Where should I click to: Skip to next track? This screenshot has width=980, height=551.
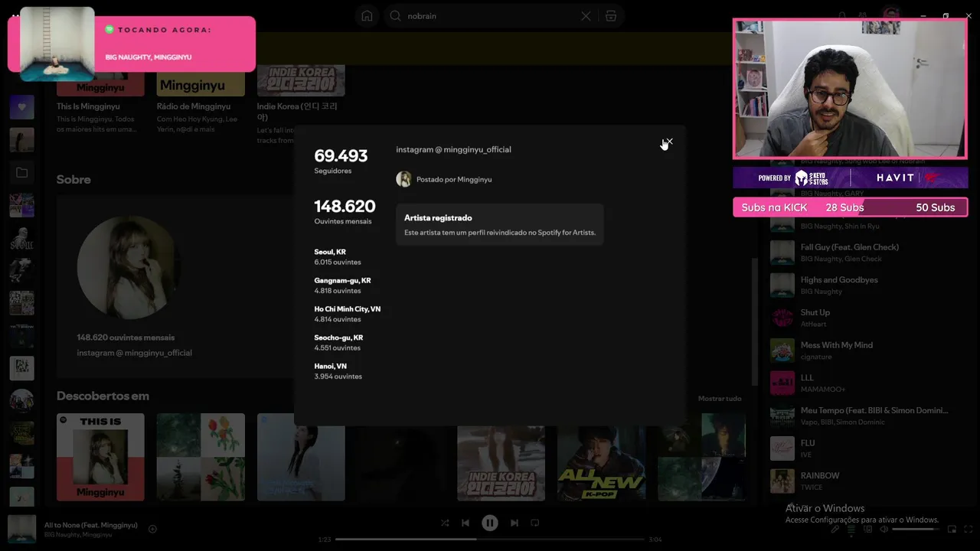(514, 523)
